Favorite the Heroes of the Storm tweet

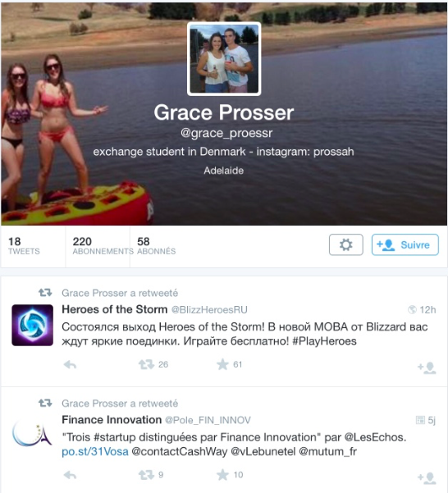tap(222, 364)
